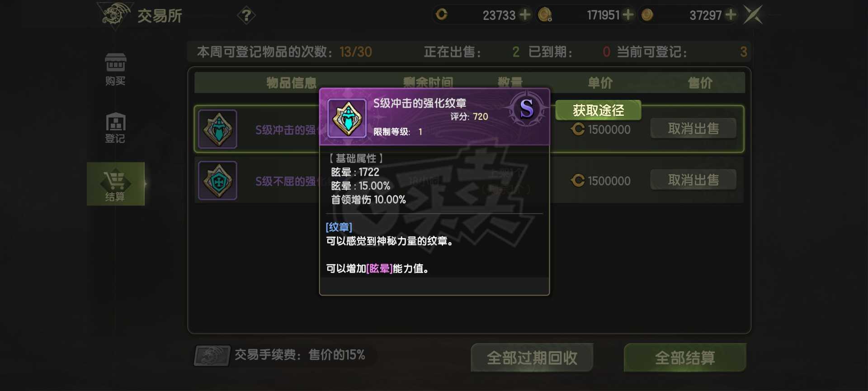The image size is (868, 391).
Task: Switch to the 购买 tab
Action: coord(115,69)
